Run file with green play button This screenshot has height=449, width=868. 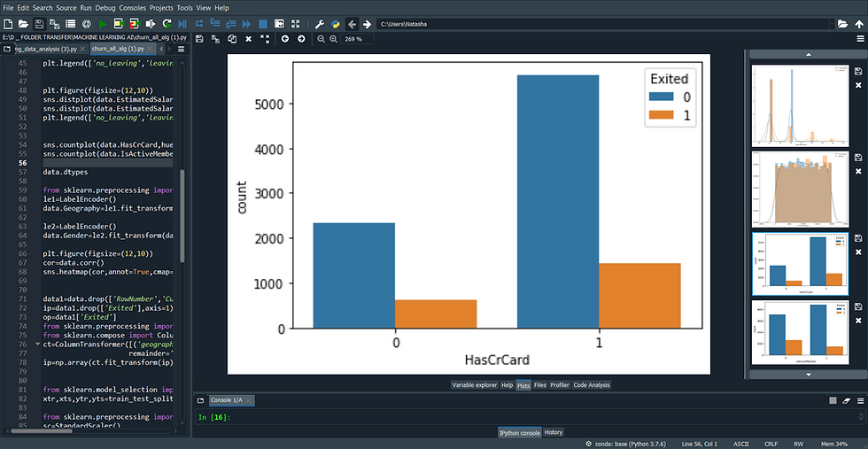(x=103, y=24)
